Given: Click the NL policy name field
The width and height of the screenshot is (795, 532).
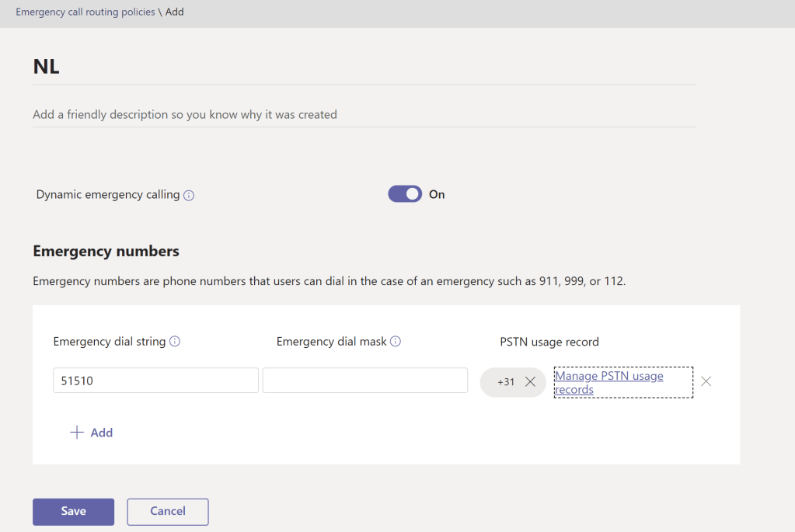Looking at the screenshot, I should point(364,67).
